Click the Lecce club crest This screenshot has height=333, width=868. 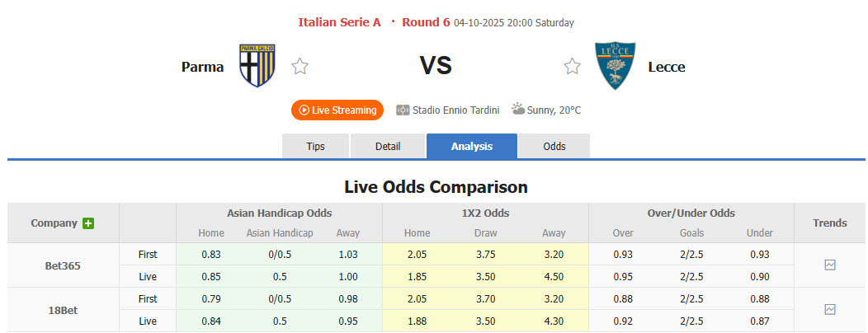point(615,66)
